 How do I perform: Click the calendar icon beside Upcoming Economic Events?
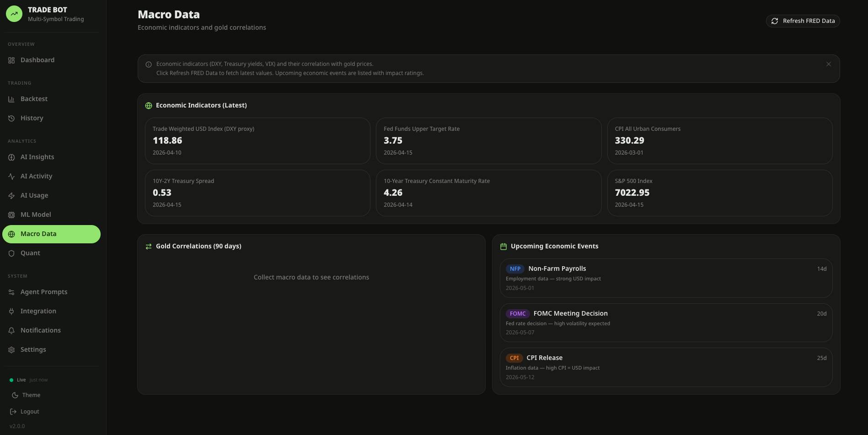[x=504, y=247]
